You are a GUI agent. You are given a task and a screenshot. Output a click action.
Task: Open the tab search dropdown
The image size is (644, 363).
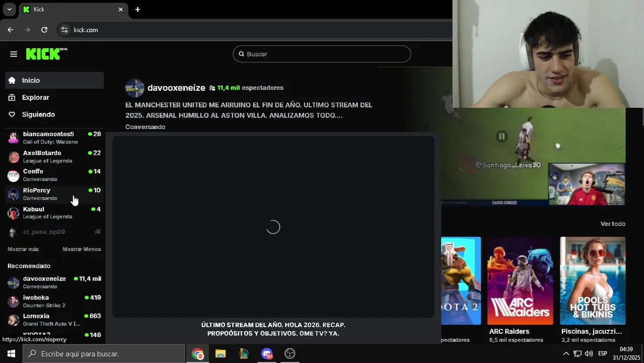coord(9,10)
